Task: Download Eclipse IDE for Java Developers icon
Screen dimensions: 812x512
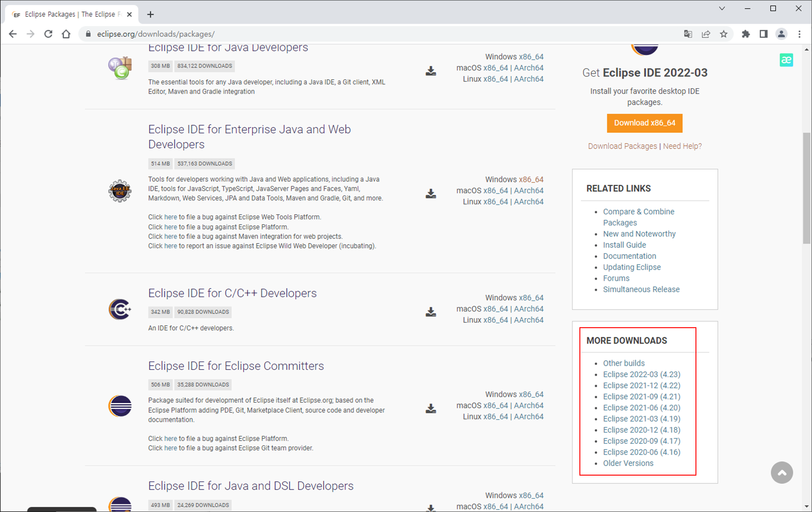Action: point(431,71)
